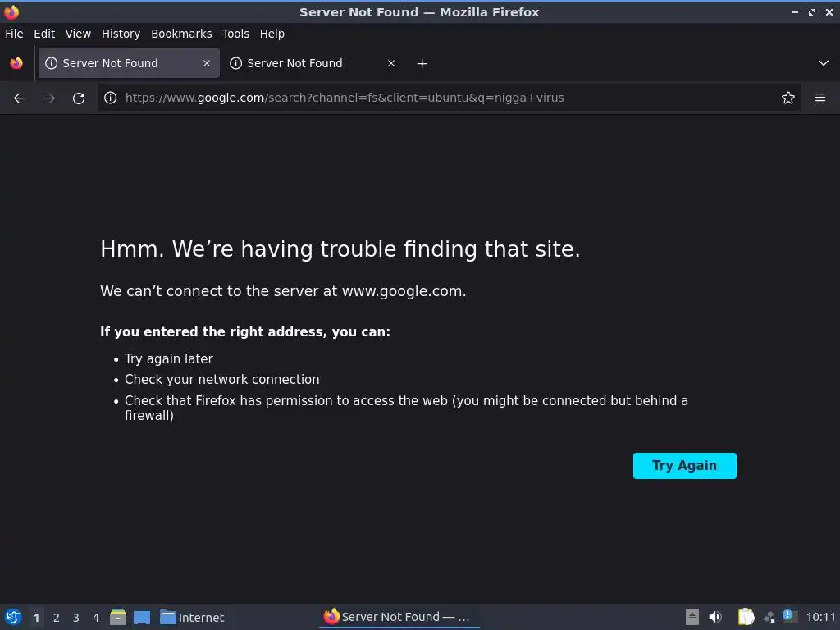Screen dimensions: 840x630
Task: Maximize the Firefox window
Action: tap(812, 11)
